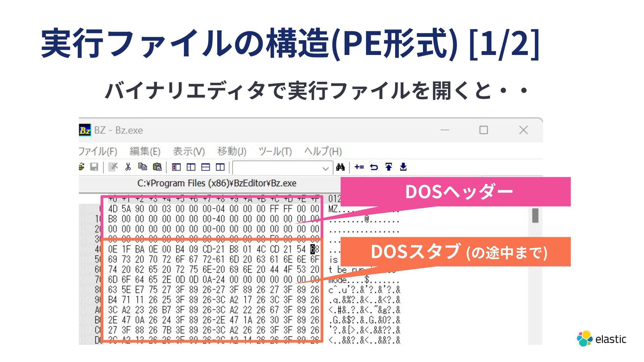The image size is (644, 362).
Task: Click the Cut scissors icon
Action: click(128, 167)
